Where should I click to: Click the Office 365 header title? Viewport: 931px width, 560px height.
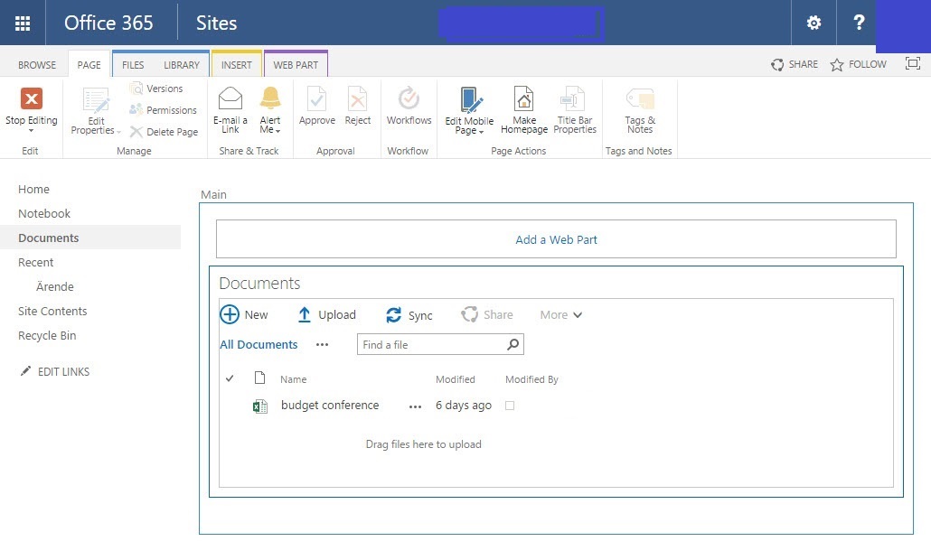click(108, 23)
